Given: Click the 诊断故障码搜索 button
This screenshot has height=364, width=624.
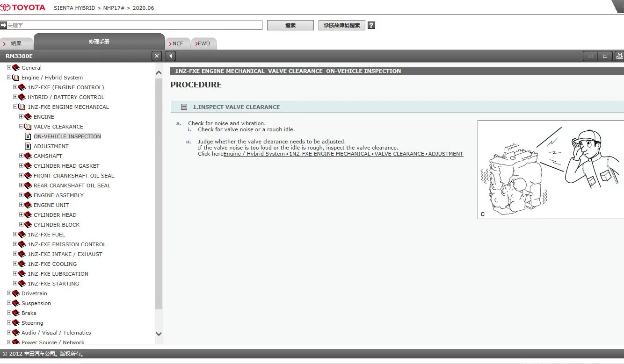Looking at the screenshot, I should [342, 25].
